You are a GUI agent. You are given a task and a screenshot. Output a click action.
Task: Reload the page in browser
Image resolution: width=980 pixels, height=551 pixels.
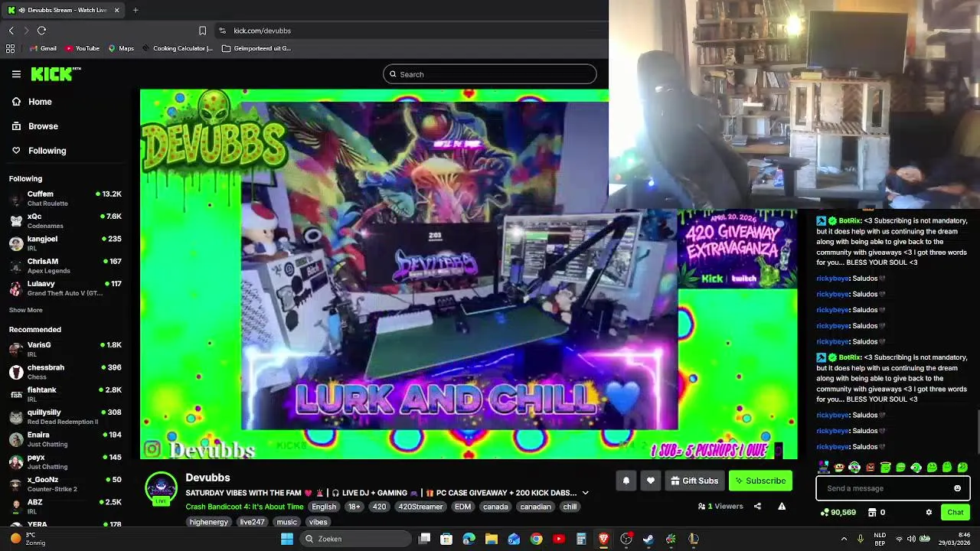(x=41, y=31)
